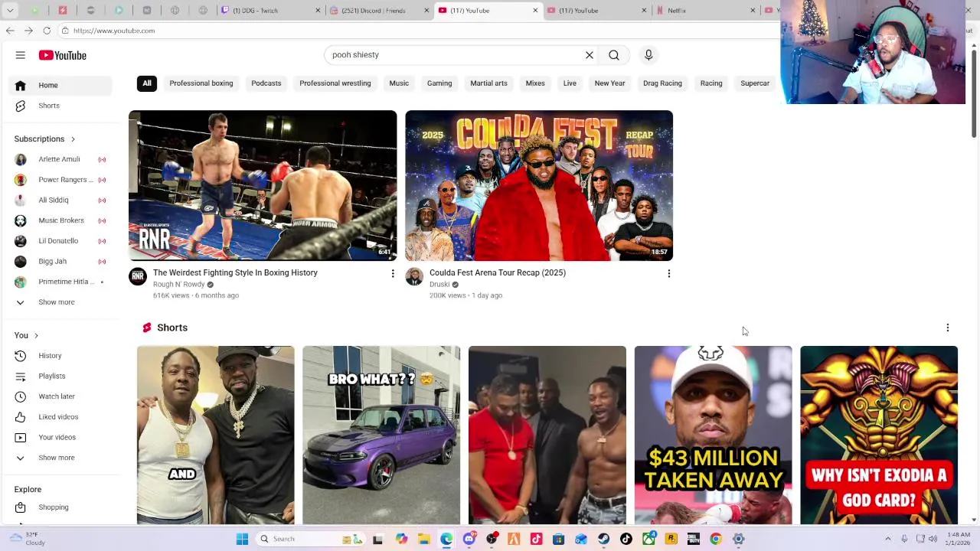Open Arlette Amuli subscription
Viewport: 980px width, 551px height.
60,159
